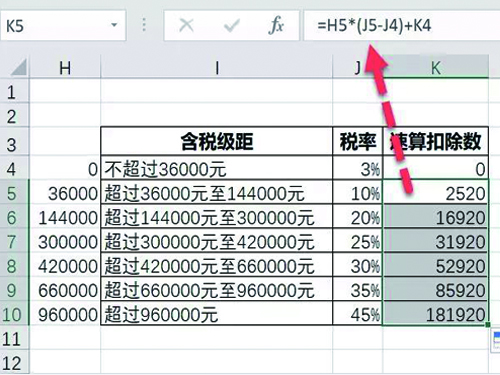Select column H header
The image size is (500, 375).
65,68
